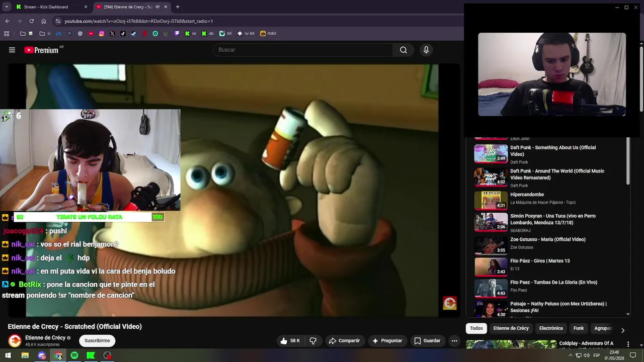Play Zoe Gotusso - María in playlist
This screenshot has height=362, width=644.
click(x=547, y=239)
